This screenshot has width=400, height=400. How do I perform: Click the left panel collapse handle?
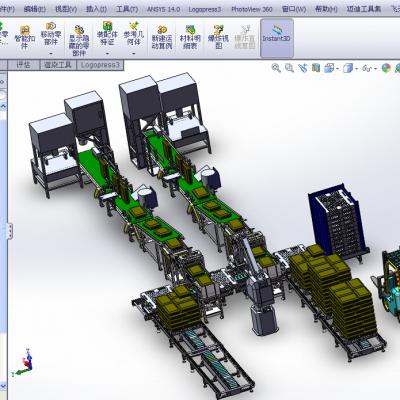[10, 231]
